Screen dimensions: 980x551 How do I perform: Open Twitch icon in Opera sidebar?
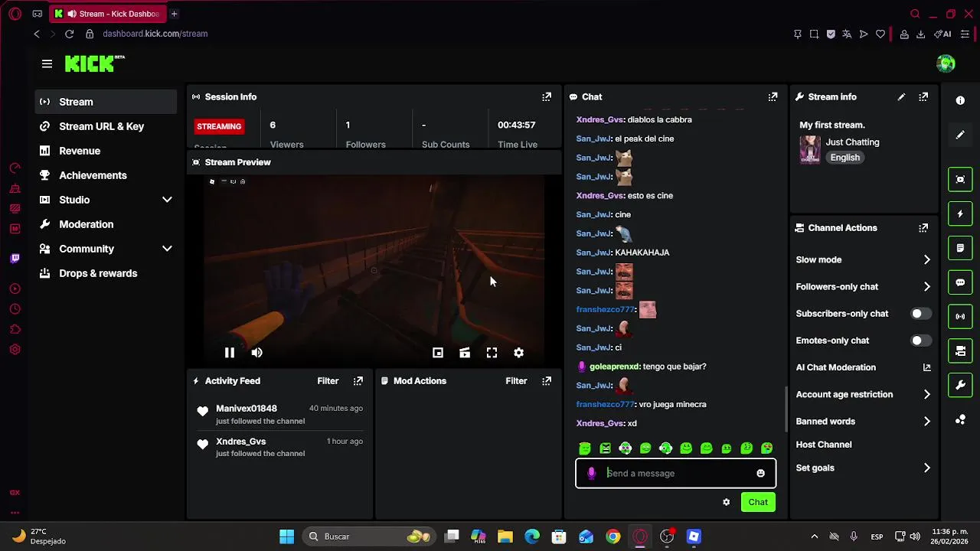[15, 259]
